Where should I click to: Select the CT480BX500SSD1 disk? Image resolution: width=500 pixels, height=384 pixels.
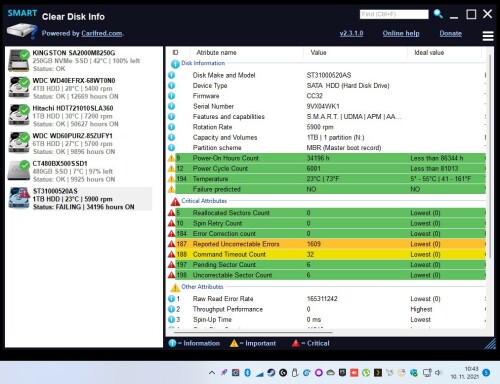(80, 171)
